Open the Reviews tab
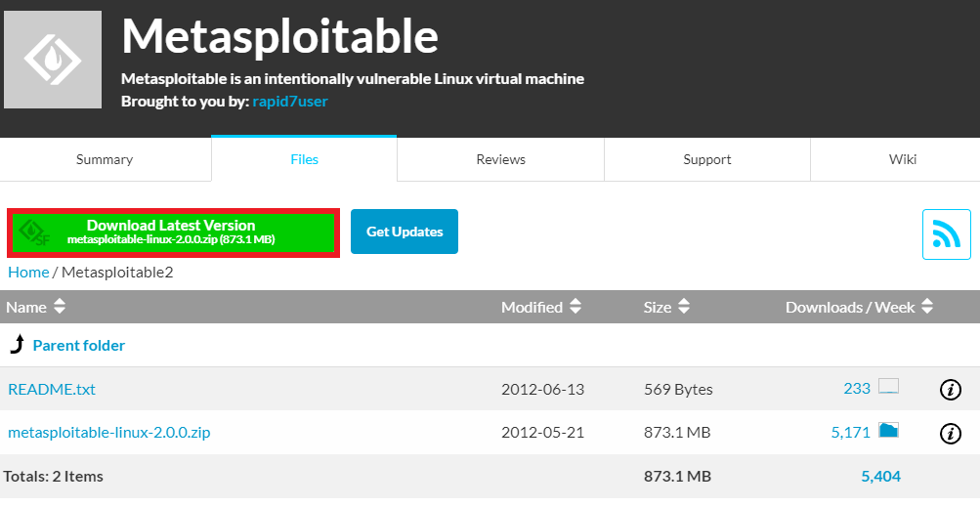The height and width of the screenshot is (507, 980). [x=500, y=159]
